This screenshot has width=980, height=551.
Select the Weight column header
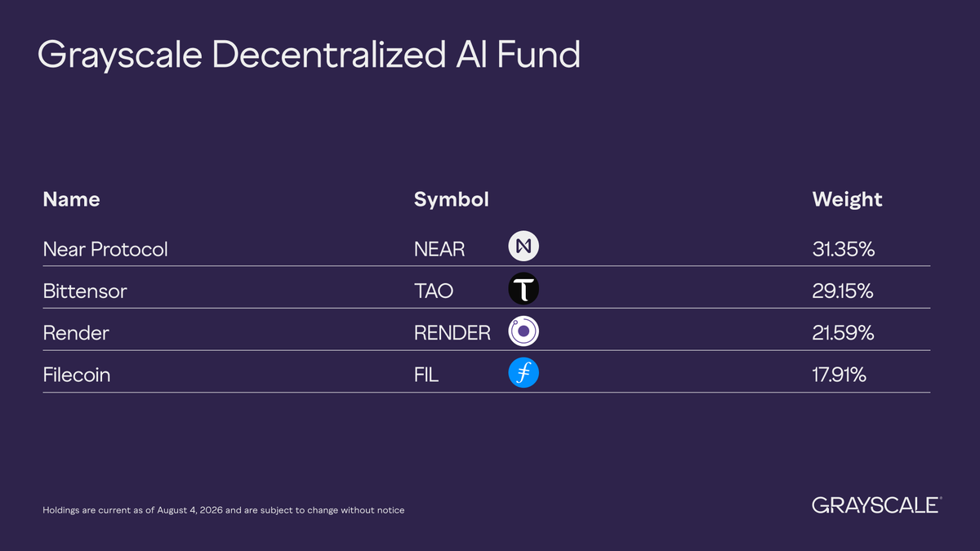coord(848,200)
